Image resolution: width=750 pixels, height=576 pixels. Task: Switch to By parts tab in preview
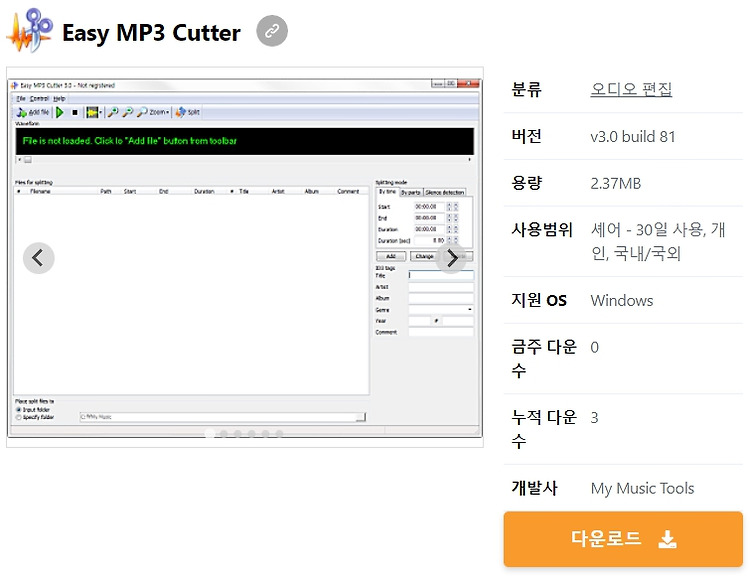411,192
